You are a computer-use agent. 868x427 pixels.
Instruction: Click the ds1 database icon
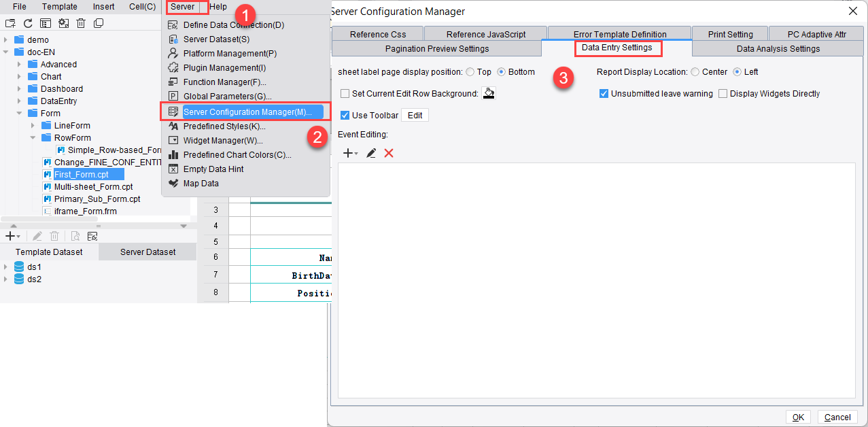(19, 267)
